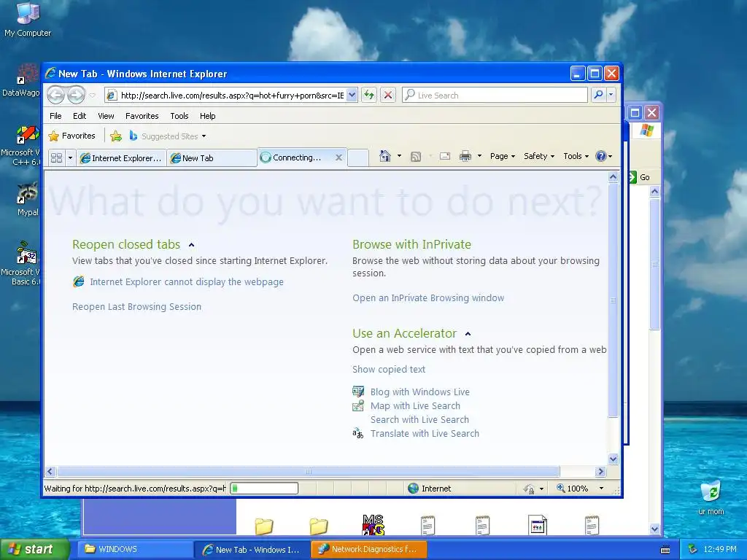Click the page's vertical scrollbar thumb
The image size is (747, 560).
click(x=613, y=300)
